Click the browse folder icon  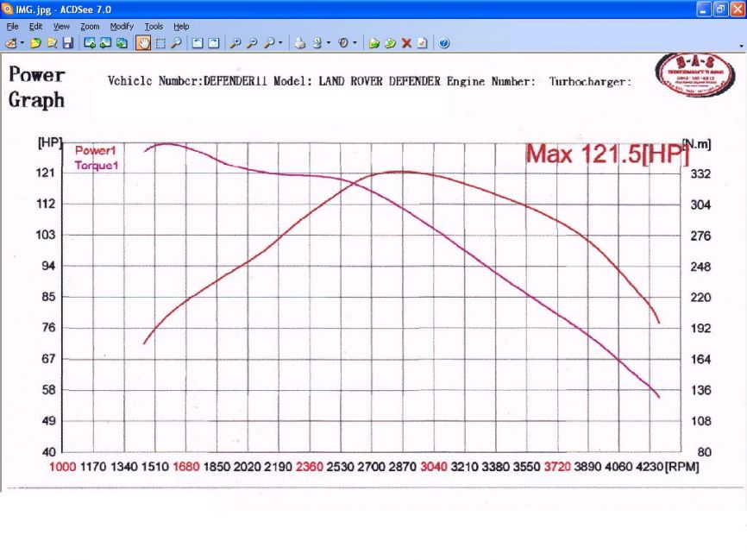coord(52,43)
